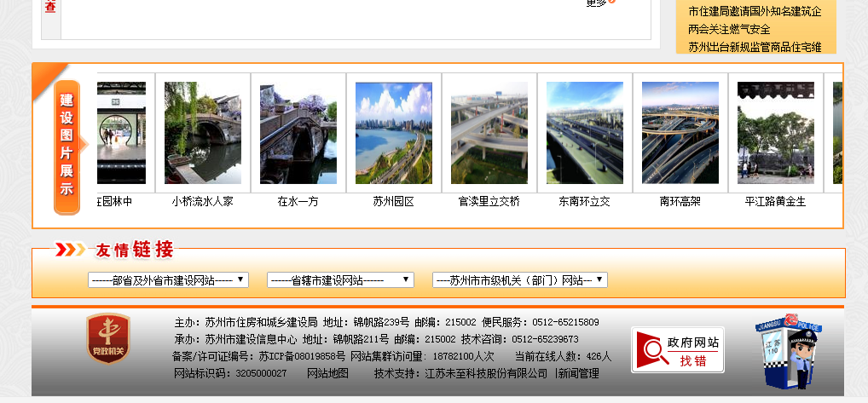Click the 新闻管理 footer link
This screenshot has width=868, height=403.
[x=577, y=373]
